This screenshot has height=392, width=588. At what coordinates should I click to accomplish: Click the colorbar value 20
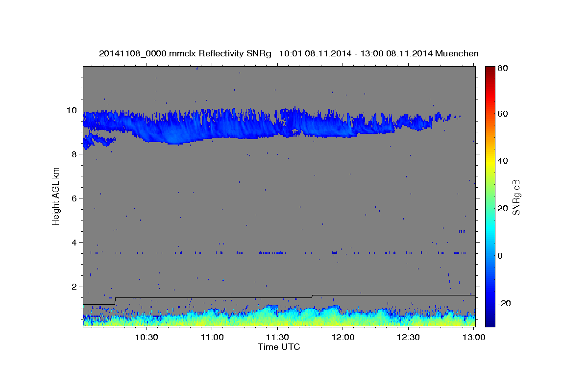tap(502, 208)
